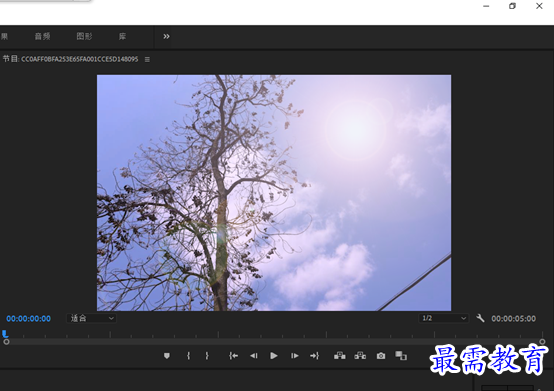
Task: Click the left zoom scroll bar handle
Action: click(x=6, y=342)
